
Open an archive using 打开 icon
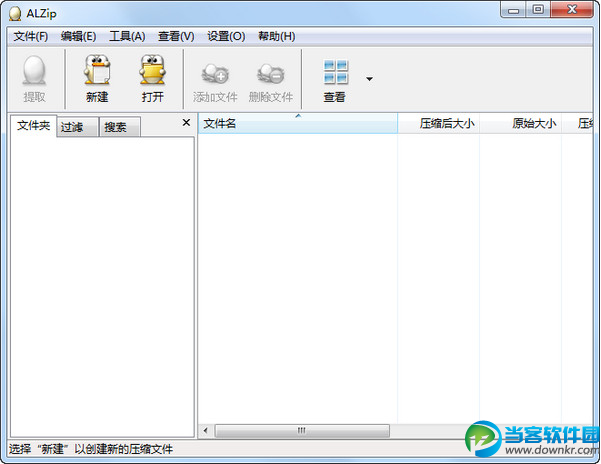[153, 70]
